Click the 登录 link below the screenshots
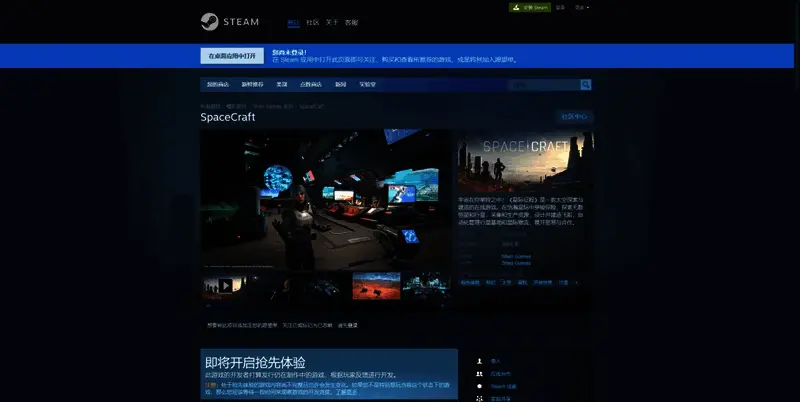The height and width of the screenshot is (402, 800). 353,325
